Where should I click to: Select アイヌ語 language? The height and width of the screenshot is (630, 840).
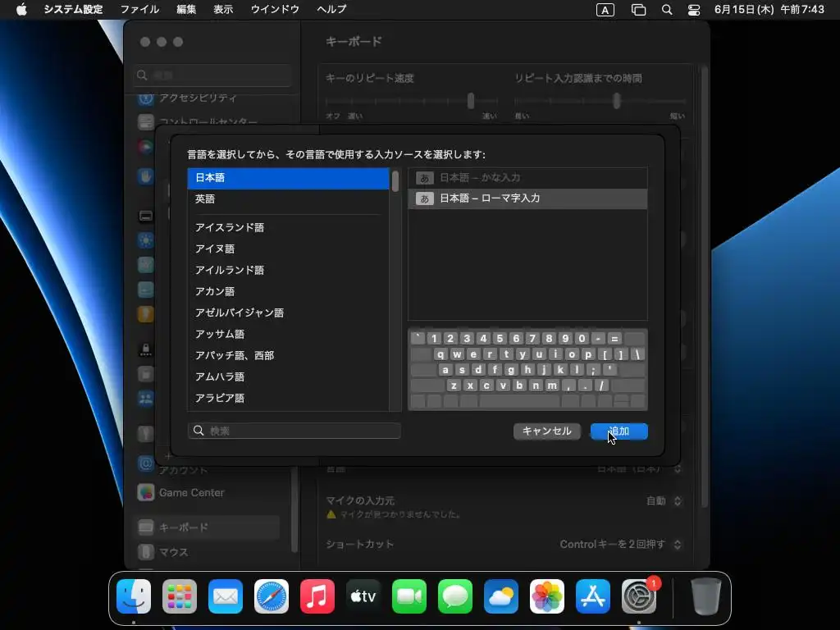click(x=288, y=249)
